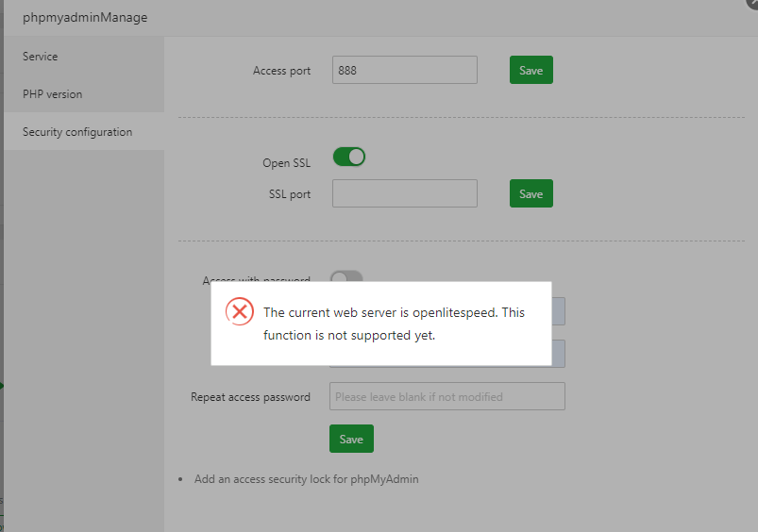The width and height of the screenshot is (758, 532).
Task: Click the openlitespeed not supported message
Action: (394, 324)
